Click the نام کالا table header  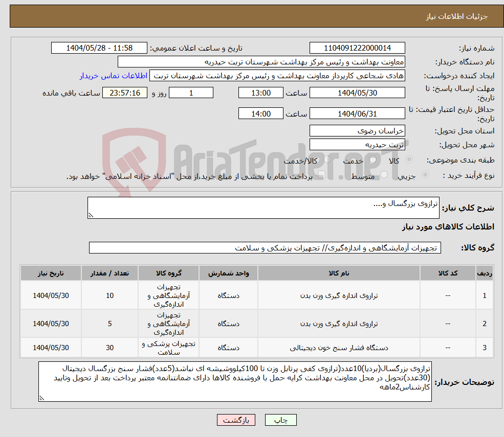tap(338, 273)
